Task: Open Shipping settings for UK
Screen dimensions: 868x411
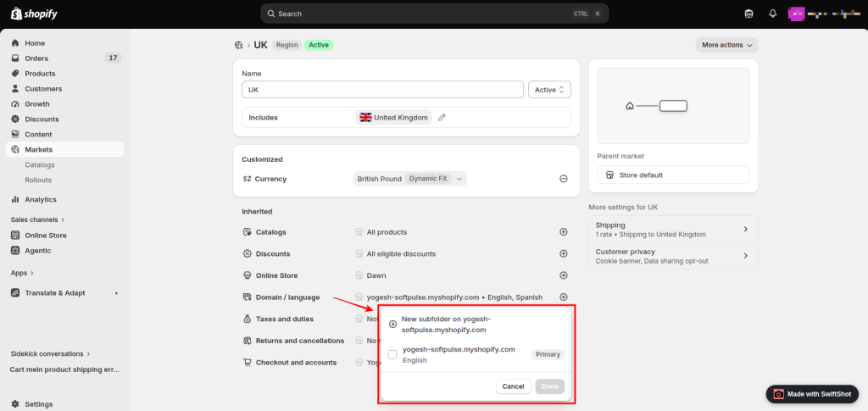Action: click(x=673, y=229)
